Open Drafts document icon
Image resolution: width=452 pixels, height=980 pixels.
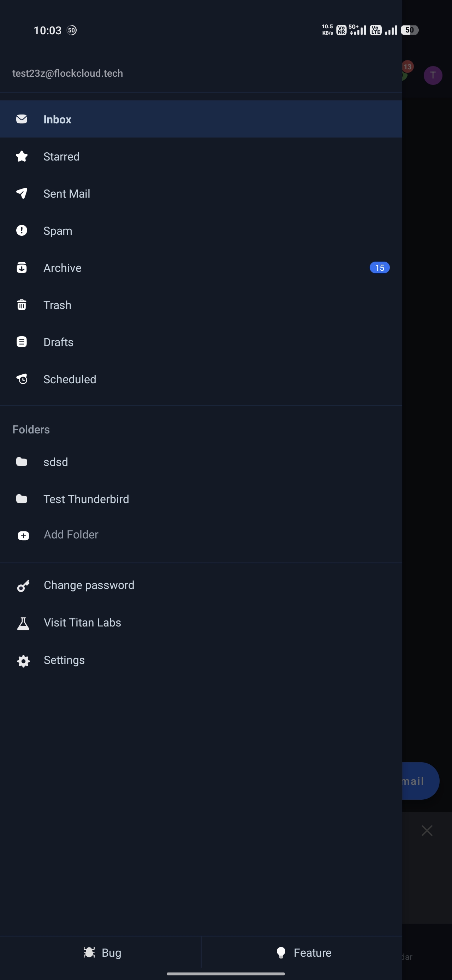[22, 342]
